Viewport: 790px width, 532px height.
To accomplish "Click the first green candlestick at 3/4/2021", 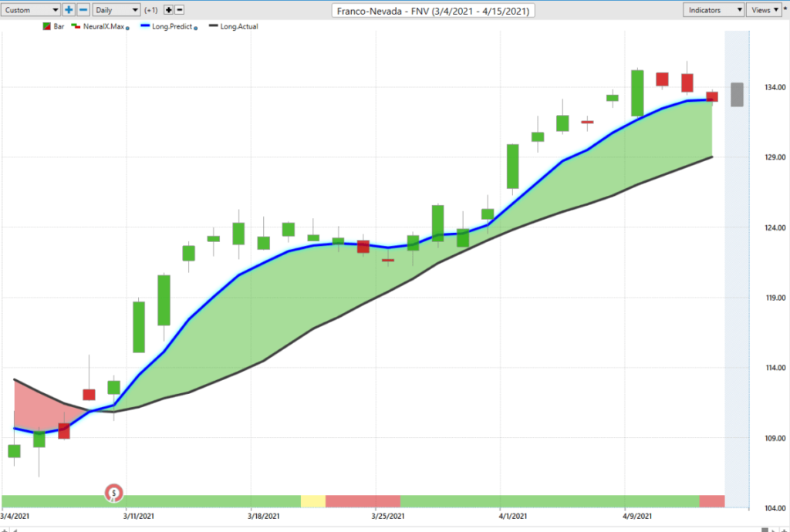I will (x=14, y=451).
